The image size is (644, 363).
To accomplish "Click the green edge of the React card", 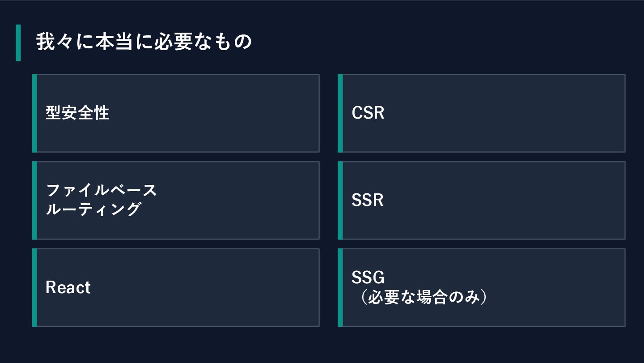I will tap(34, 287).
